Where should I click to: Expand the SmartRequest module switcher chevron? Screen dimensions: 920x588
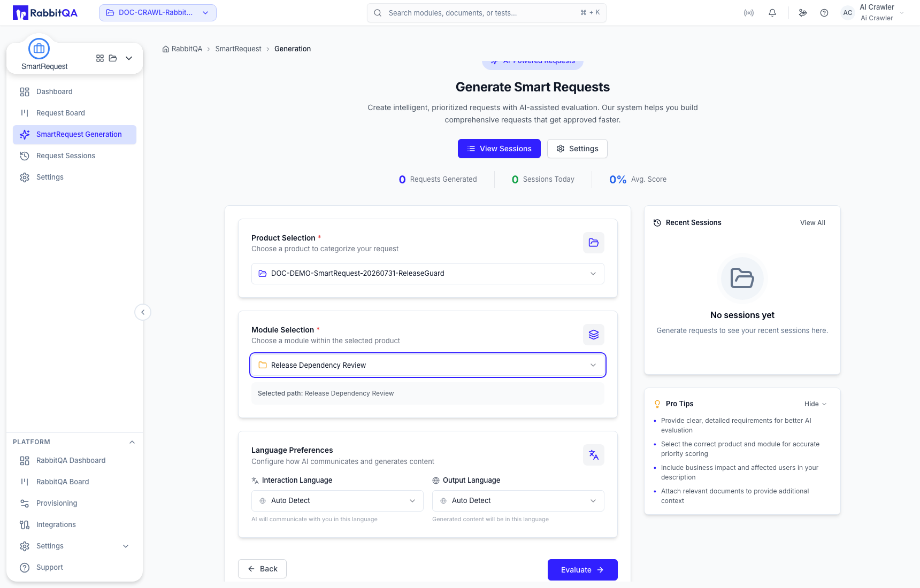129,58
